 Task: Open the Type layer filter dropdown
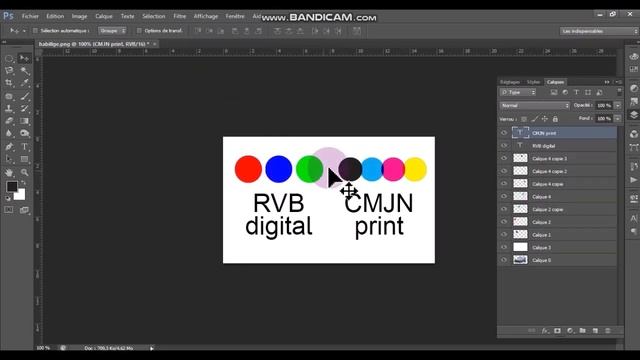(x=518, y=93)
